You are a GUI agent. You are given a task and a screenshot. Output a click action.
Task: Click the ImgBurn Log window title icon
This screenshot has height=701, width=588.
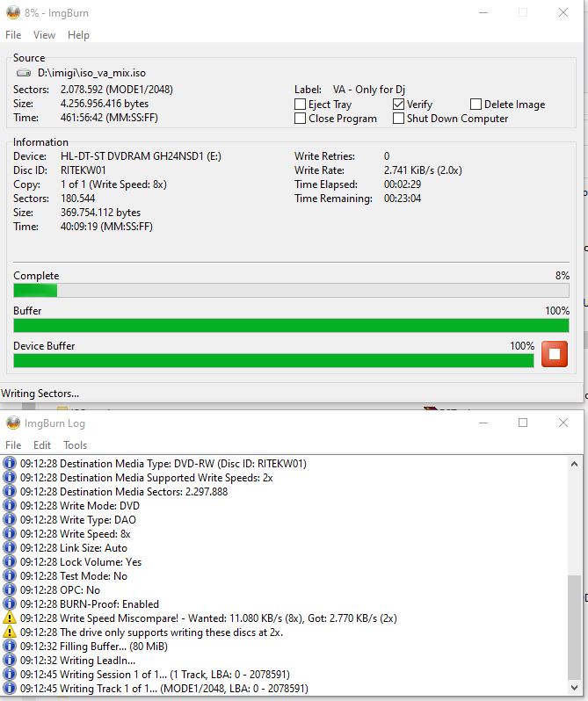13,423
